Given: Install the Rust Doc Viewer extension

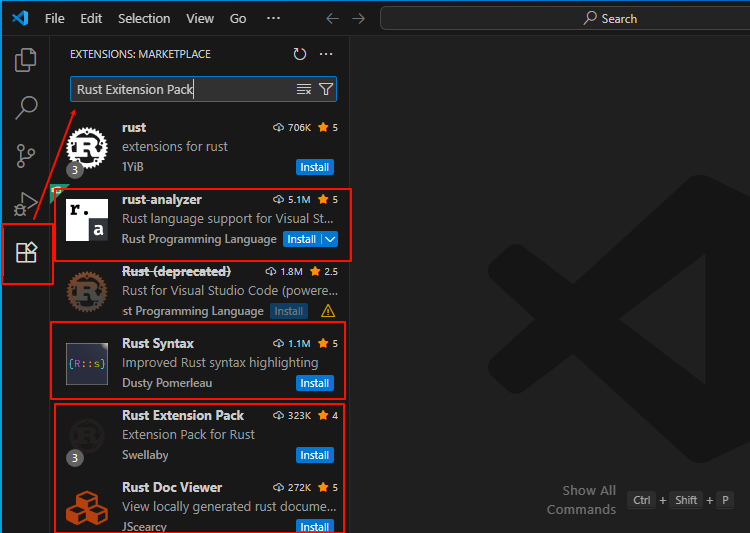Looking at the screenshot, I should click(x=315, y=526).
